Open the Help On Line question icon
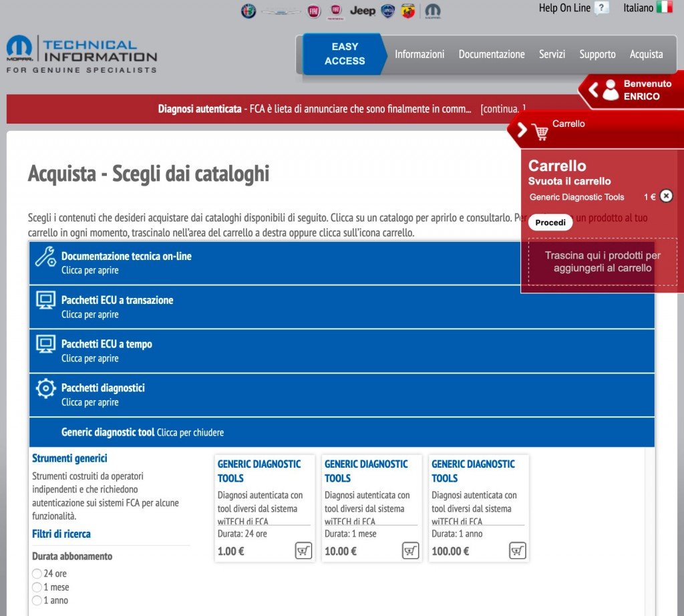The image size is (684, 616). [602, 9]
